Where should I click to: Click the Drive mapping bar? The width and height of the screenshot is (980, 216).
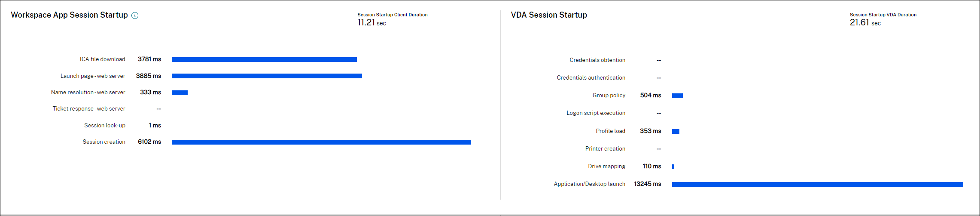[x=673, y=167]
